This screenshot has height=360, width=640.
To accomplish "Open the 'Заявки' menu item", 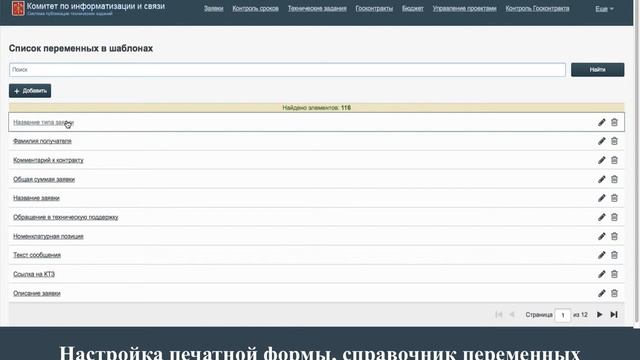I will 213,9.
